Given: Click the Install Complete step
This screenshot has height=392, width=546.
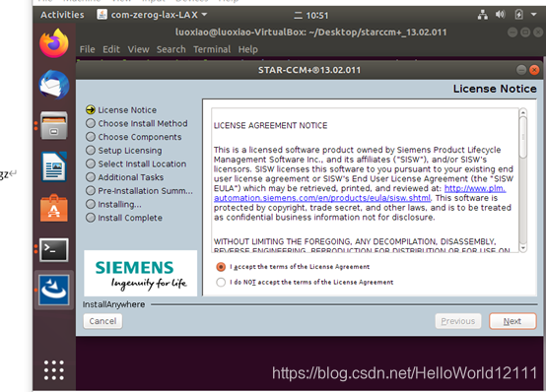Looking at the screenshot, I should coord(124,218).
